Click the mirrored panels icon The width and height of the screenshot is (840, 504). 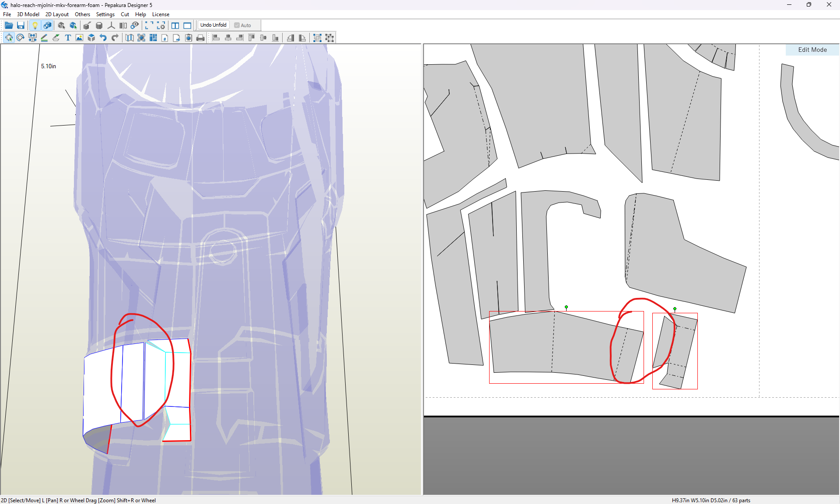coord(123,25)
